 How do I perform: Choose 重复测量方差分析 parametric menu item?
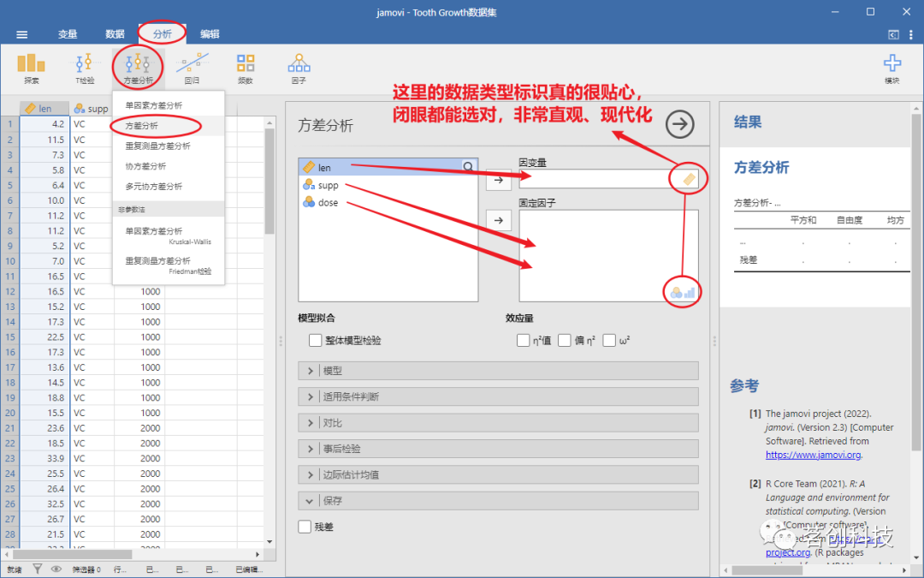(x=169, y=146)
